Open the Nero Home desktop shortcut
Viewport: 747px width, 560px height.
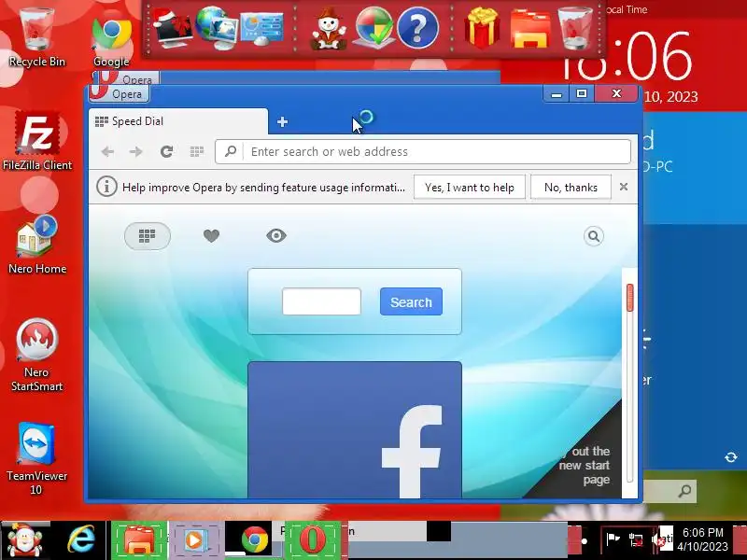pyautogui.click(x=37, y=244)
